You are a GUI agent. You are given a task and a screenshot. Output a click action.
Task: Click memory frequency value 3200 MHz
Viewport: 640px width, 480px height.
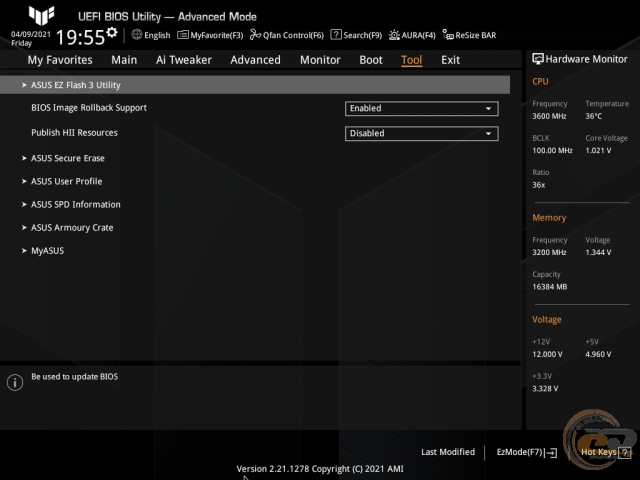click(x=549, y=252)
